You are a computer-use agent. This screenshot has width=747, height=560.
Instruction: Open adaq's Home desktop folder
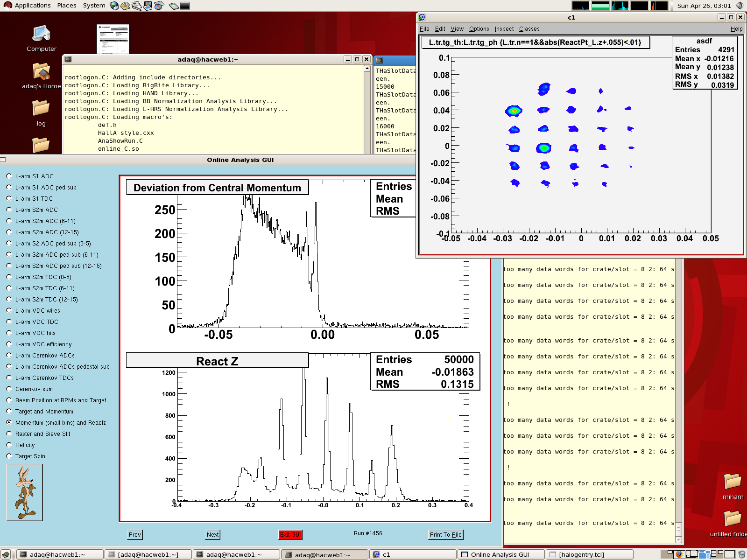[41, 76]
